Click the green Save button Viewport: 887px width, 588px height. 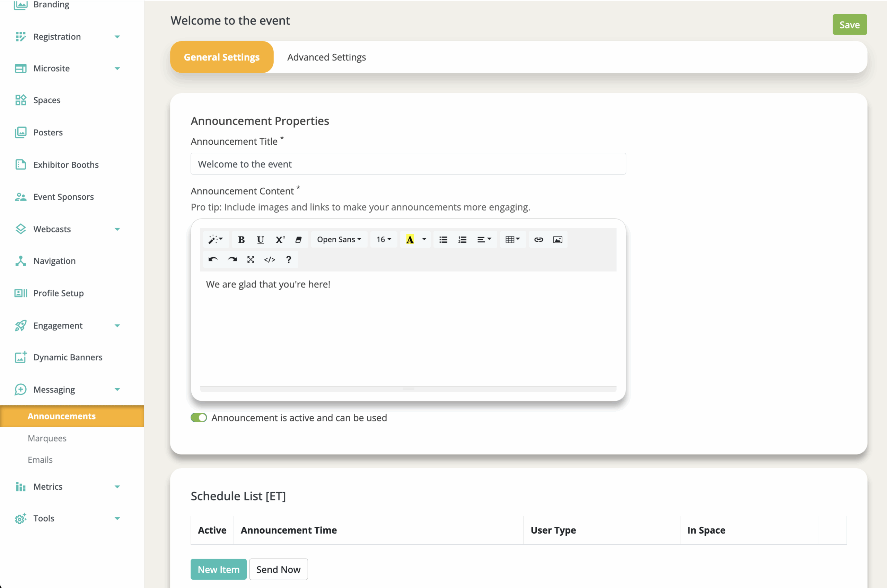(849, 25)
